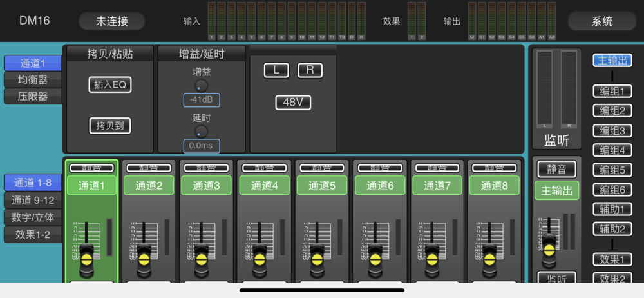
Task: Mute 通道3 with its 静音 button
Action: (206, 168)
